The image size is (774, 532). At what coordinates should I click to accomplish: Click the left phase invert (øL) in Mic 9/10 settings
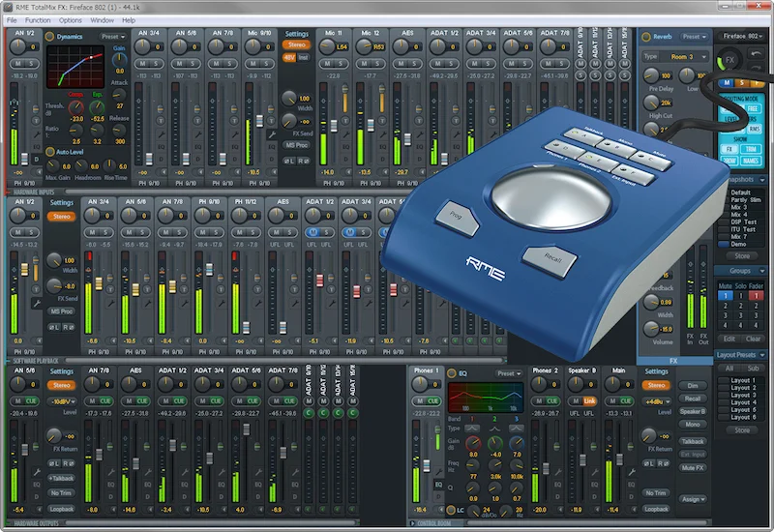pos(289,161)
